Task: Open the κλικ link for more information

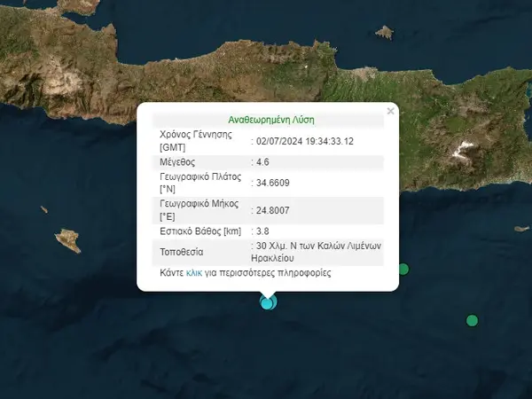Action: coord(194,273)
